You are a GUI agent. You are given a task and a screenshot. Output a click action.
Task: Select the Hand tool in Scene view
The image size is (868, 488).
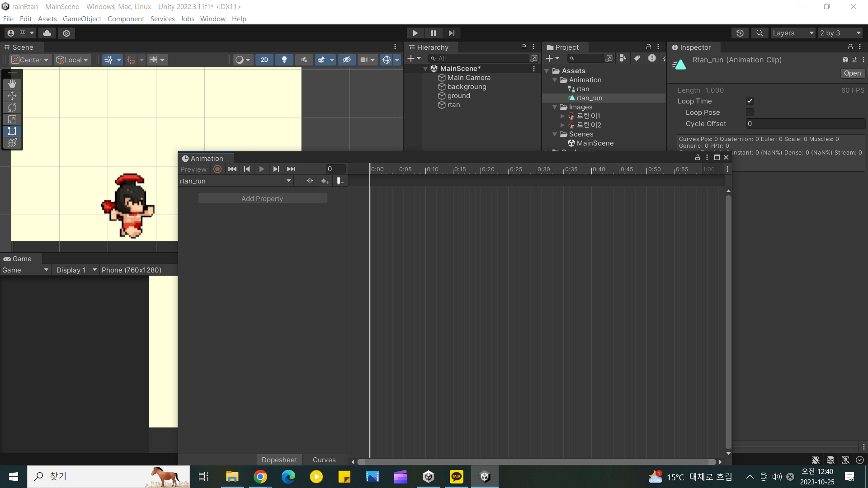coord(12,84)
